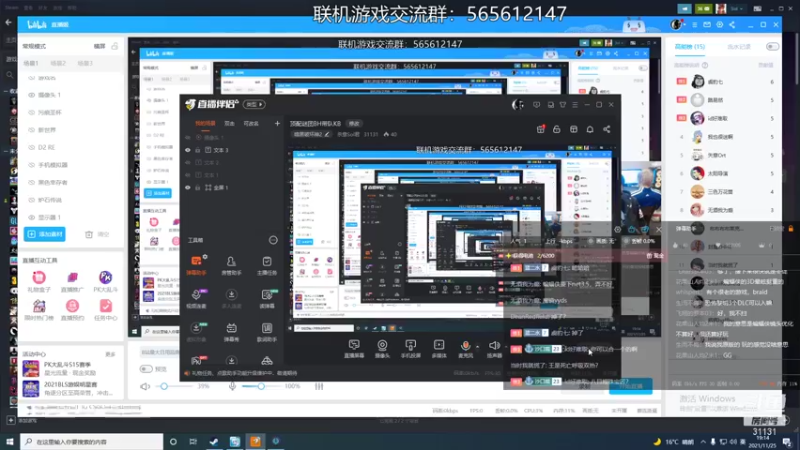This screenshot has width=800, height=450.
Task: Open 直播推广 in 直播互动工具 panel
Action: (72, 282)
